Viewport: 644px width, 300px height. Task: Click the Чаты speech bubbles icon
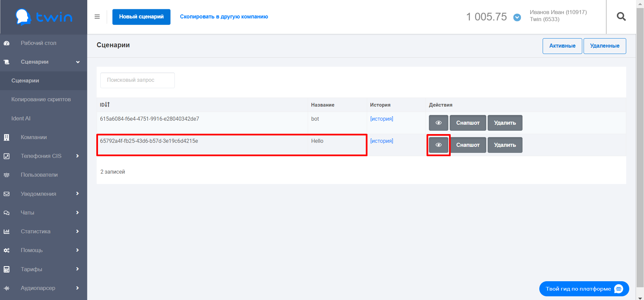(x=6, y=213)
